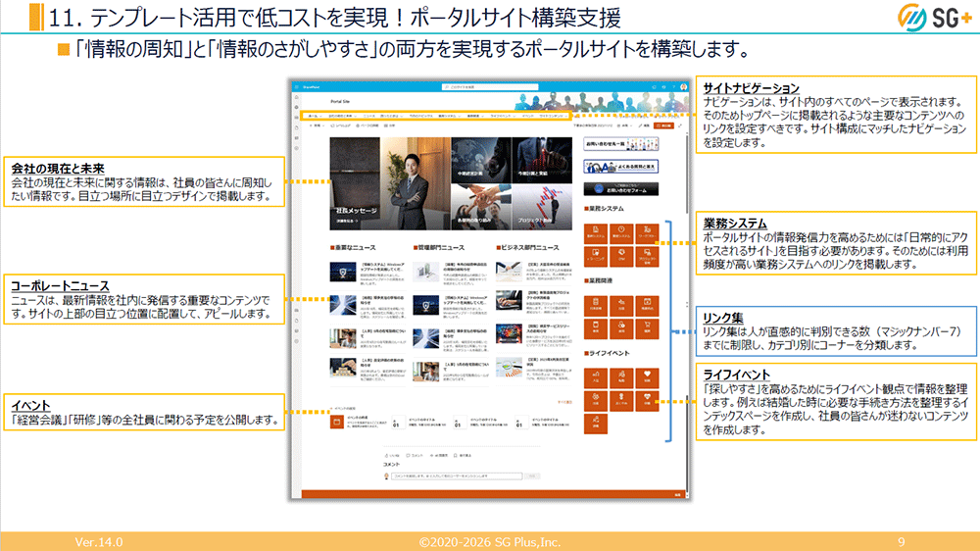Expand the サイトコンテンツ navigation dropdown
Viewport: 980px width, 551px height.
[x=552, y=116]
